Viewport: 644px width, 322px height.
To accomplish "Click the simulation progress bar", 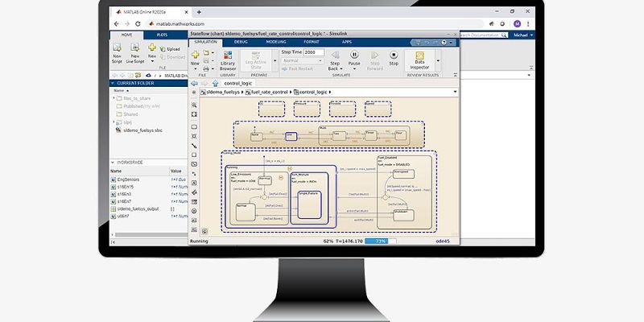I will (380, 241).
